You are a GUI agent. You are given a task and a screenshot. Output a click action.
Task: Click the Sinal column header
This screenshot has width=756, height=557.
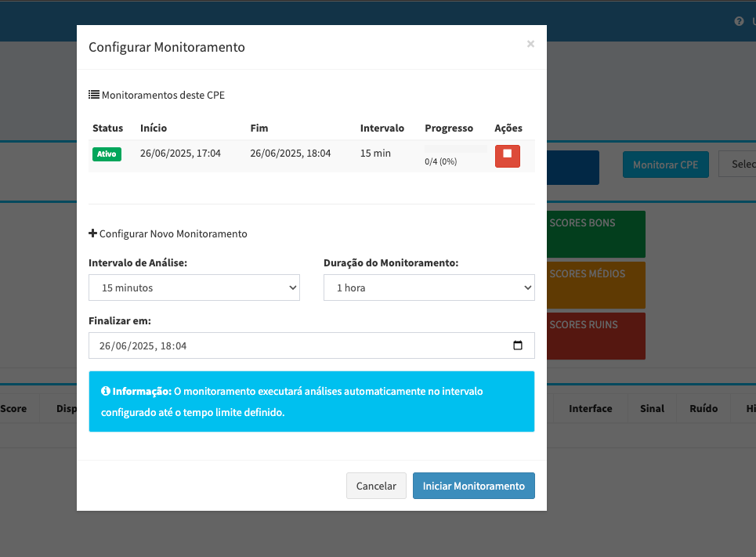coord(652,408)
